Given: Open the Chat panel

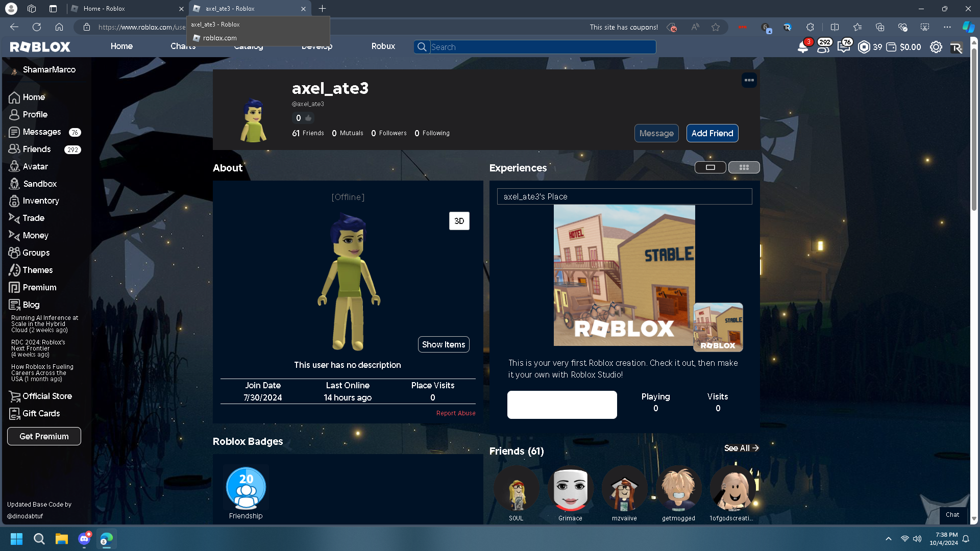Looking at the screenshot, I should point(952,515).
